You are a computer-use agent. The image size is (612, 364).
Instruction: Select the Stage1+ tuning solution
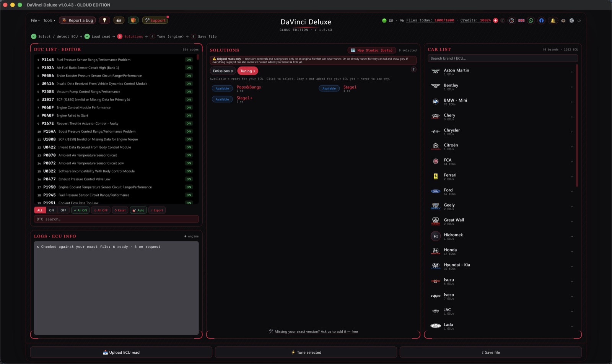[x=244, y=98]
